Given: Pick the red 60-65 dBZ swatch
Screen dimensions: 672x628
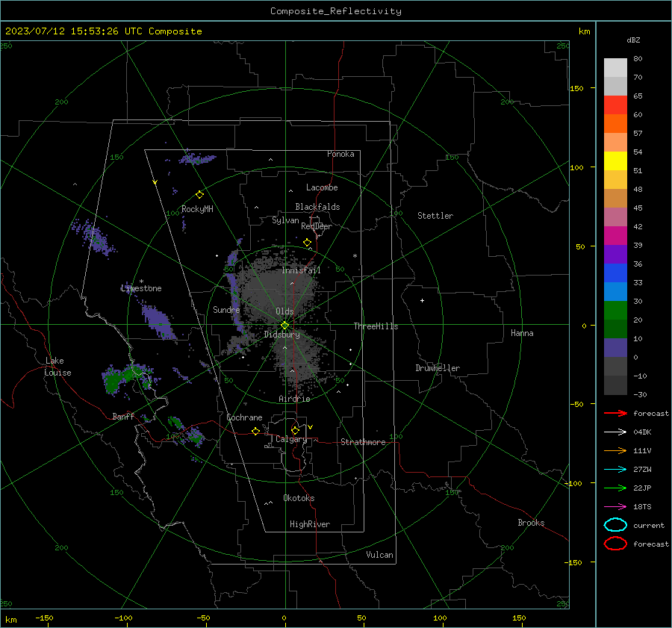Looking at the screenshot, I should pos(615,105).
